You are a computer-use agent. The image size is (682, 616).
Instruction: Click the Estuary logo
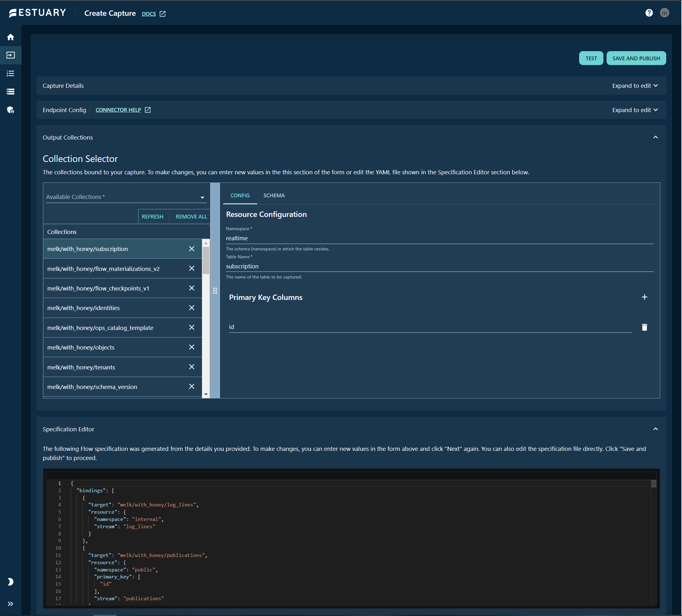pos(38,13)
